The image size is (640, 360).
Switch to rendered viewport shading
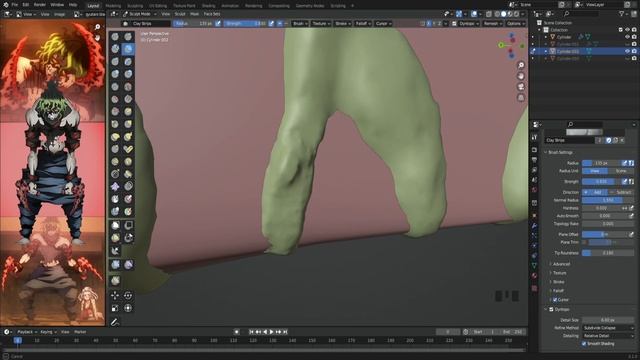click(x=516, y=14)
